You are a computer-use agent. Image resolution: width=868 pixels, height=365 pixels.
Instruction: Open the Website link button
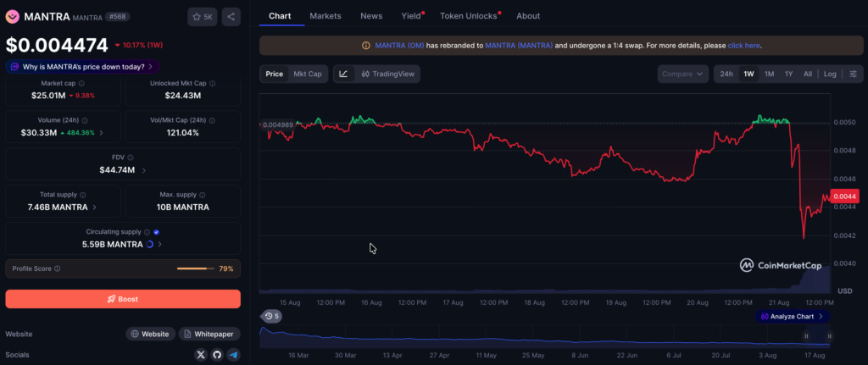pyautogui.click(x=151, y=334)
